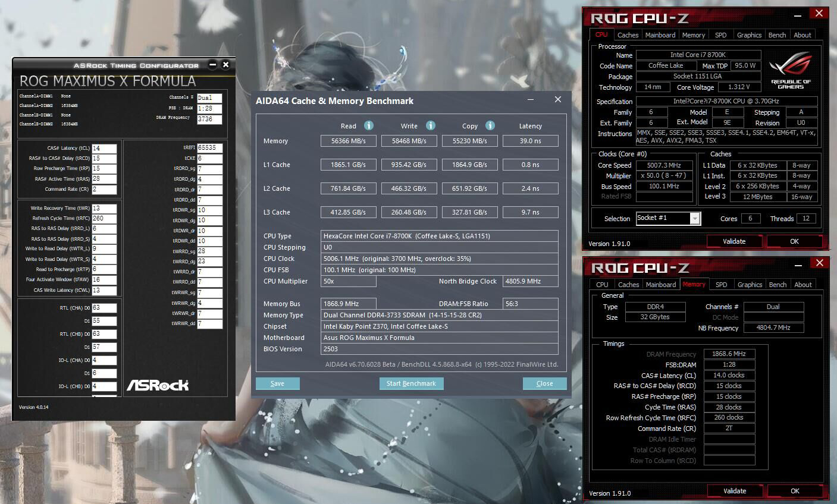Image resolution: width=837 pixels, height=504 pixels.
Task: Click the CAS Write Latency (tCWL) field
Action: click(x=104, y=291)
